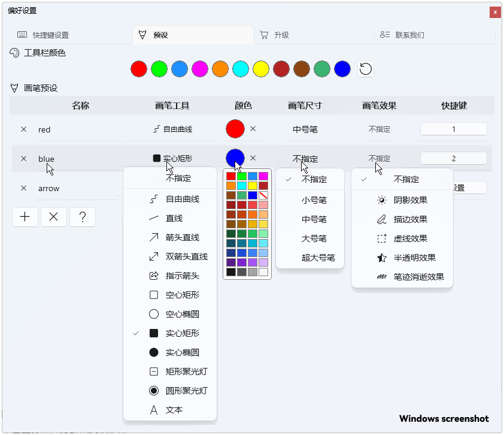Apply the 描边效果 pen effect
The width and height of the screenshot is (504, 435).
point(402,219)
